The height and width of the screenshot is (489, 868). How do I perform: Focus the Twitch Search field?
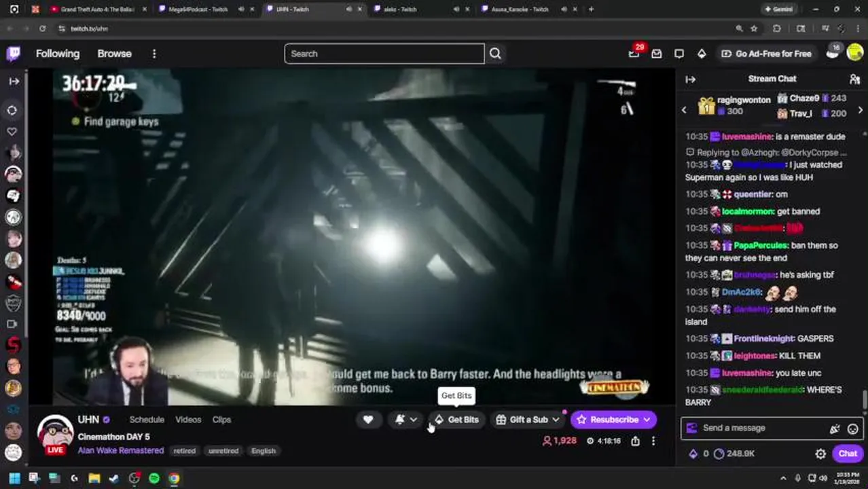pyautogui.click(x=384, y=54)
